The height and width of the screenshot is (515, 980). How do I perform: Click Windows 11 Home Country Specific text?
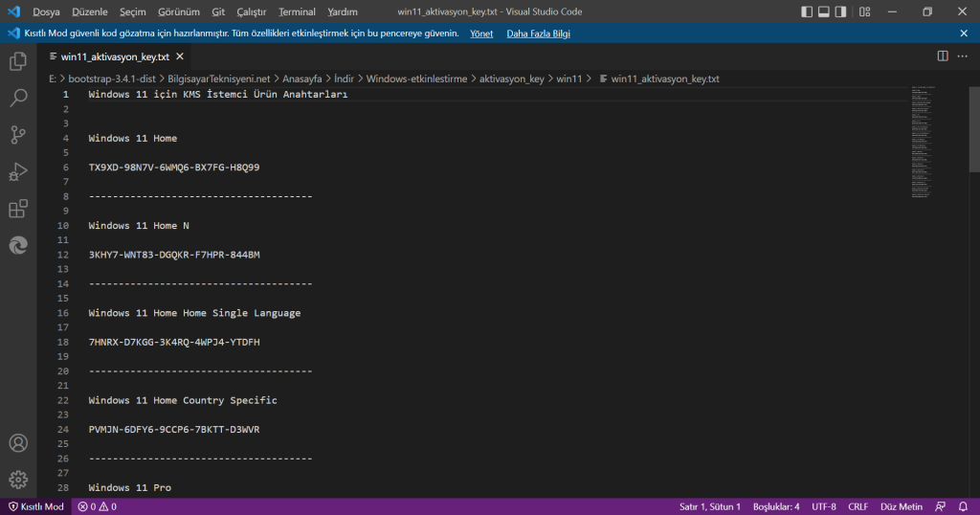pos(183,401)
